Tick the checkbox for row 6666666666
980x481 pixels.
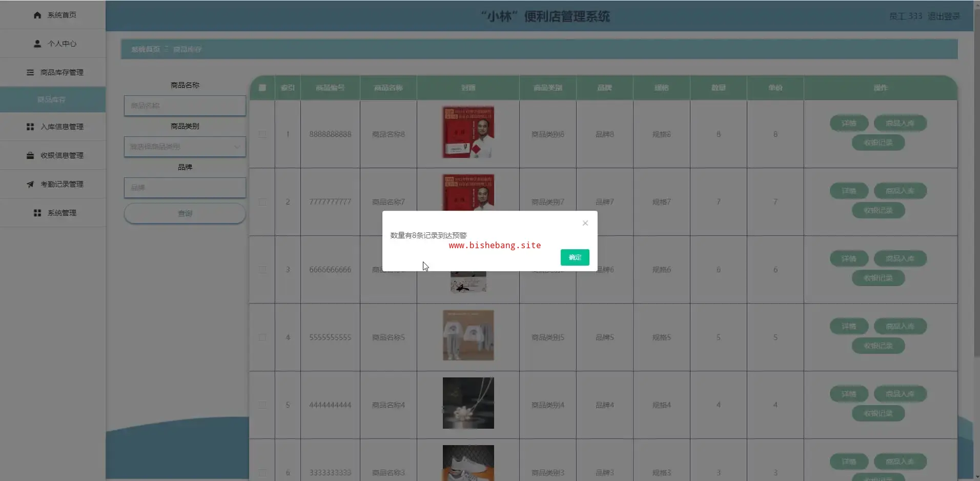[262, 270]
